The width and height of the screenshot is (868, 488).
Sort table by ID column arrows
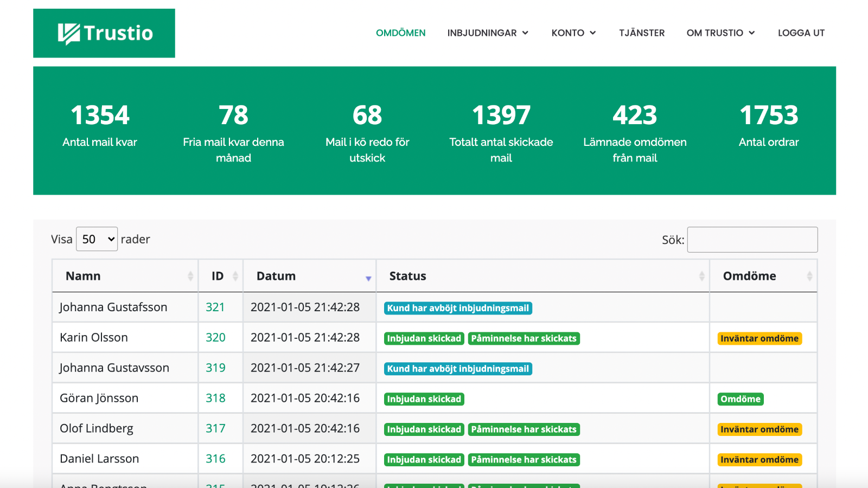coord(235,276)
